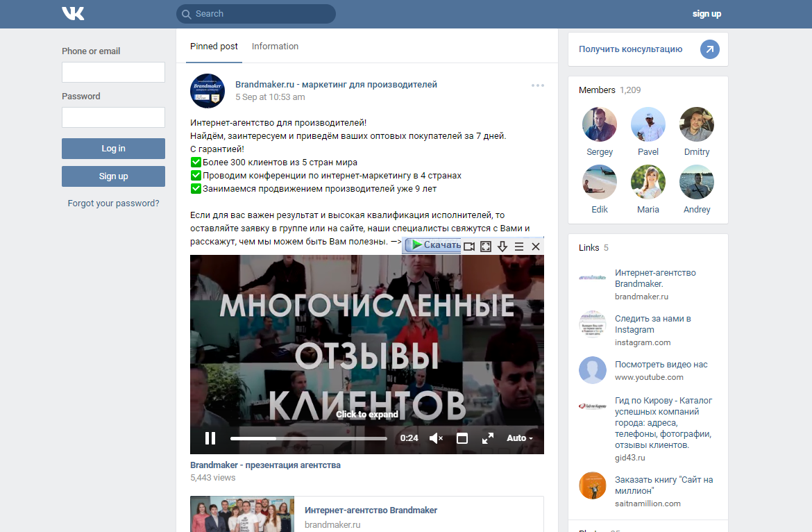The width and height of the screenshot is (812, 532).
Task: Click the Sign up button in the sidebar
Action: click(x=113, y=176)
